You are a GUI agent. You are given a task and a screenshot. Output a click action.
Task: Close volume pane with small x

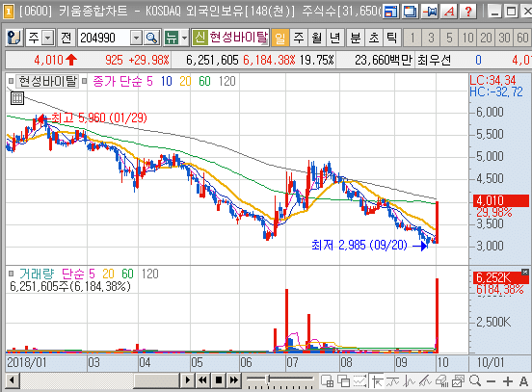tap(525, 272)
